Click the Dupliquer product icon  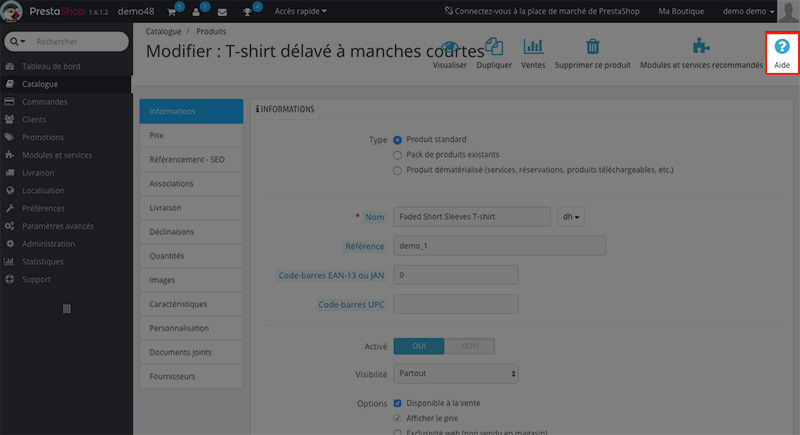[x=494, y=47]
